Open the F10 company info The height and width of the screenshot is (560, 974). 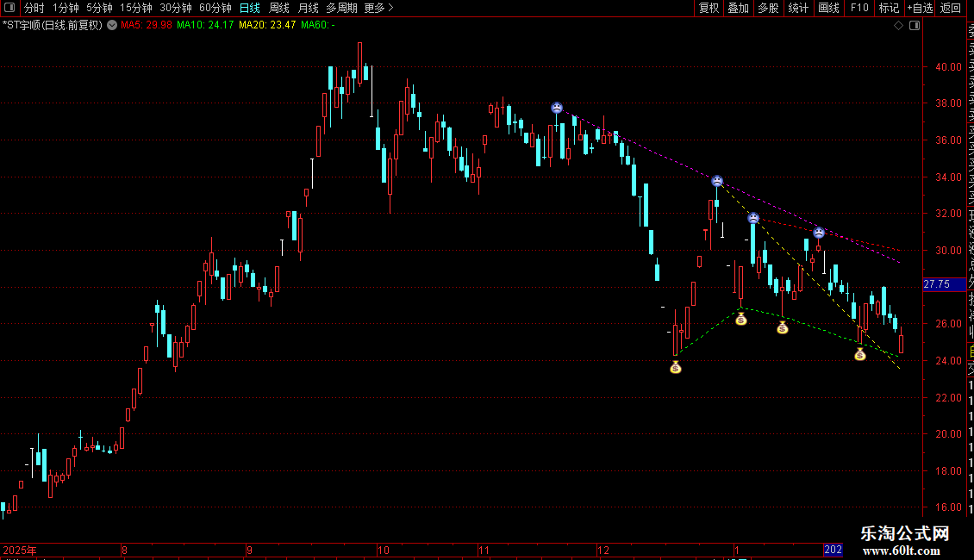pos(859,8)
